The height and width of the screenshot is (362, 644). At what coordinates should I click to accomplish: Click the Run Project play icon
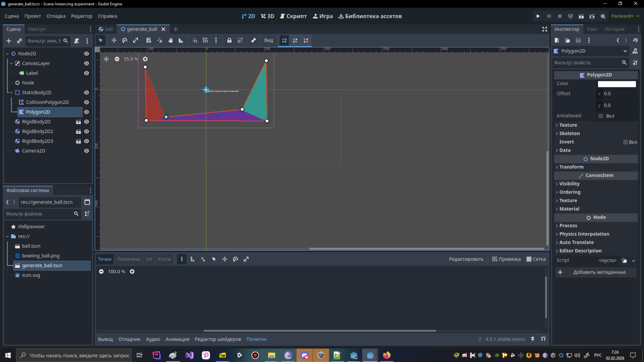[x=538, y=16]
